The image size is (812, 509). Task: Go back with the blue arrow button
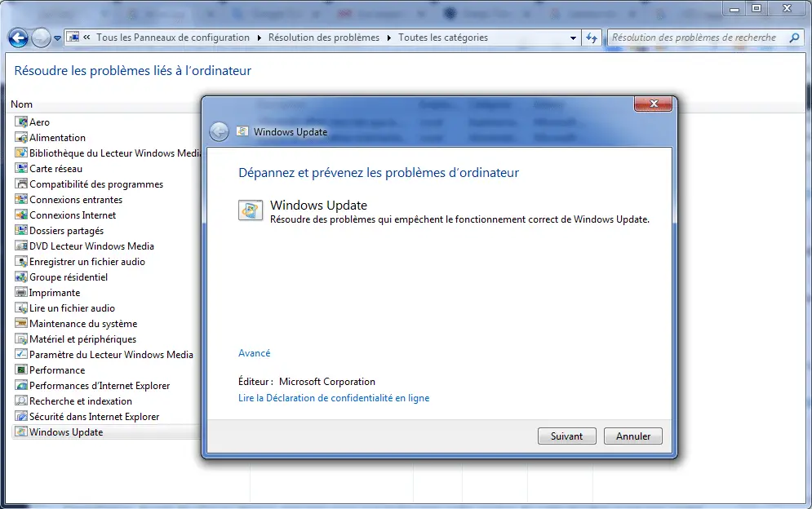pyautogui.click(x=18, y=38)
